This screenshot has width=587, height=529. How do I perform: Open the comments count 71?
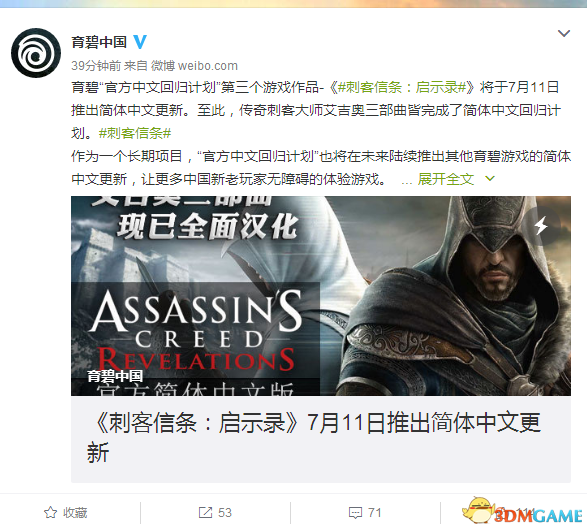tap(374, 513)
